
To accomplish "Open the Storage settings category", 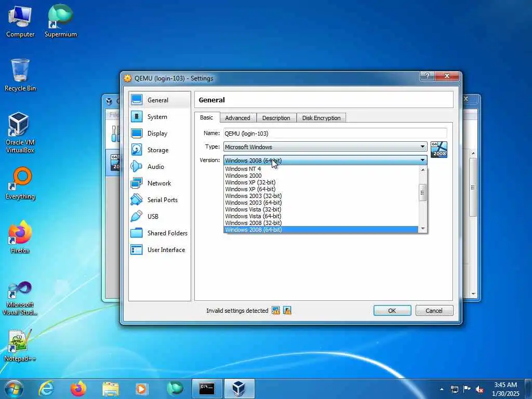I will pos(159,150).
